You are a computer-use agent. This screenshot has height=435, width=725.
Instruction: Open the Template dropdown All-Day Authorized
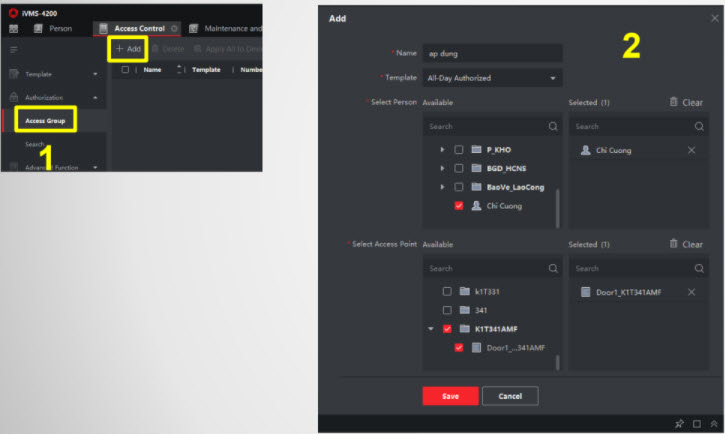point(492,77)
